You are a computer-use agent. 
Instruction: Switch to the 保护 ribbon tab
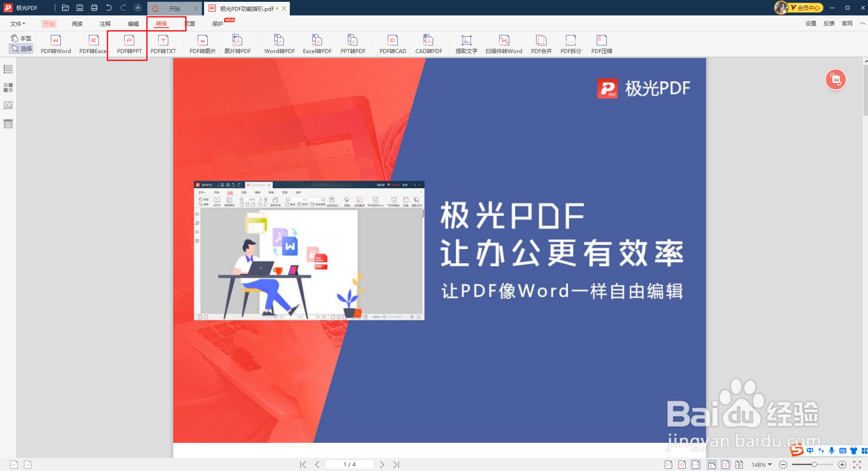218,24
